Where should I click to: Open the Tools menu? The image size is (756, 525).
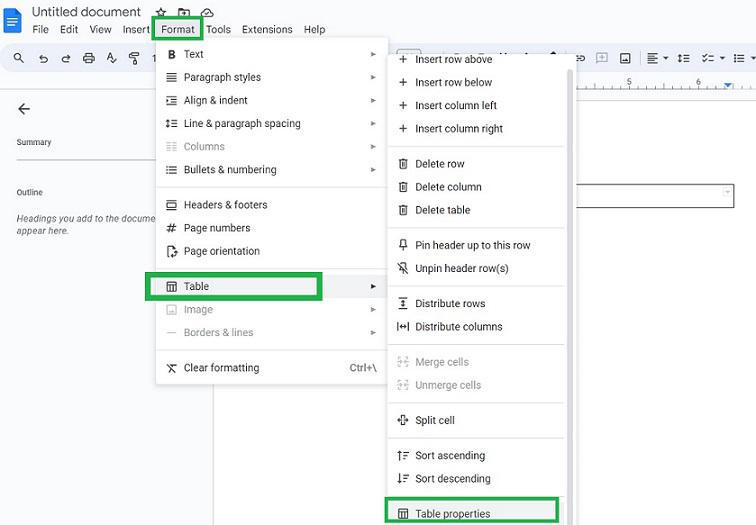pyautogui.click(x=218, y=30)
